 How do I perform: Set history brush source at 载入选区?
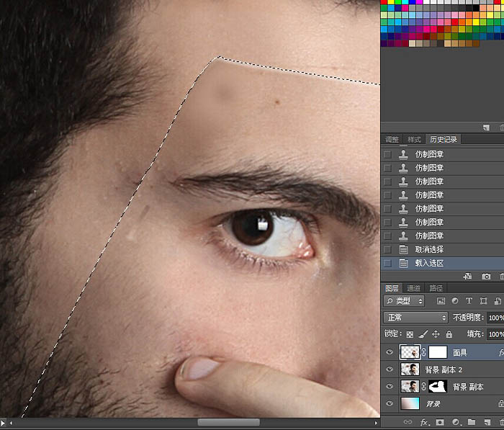[388, 263]
